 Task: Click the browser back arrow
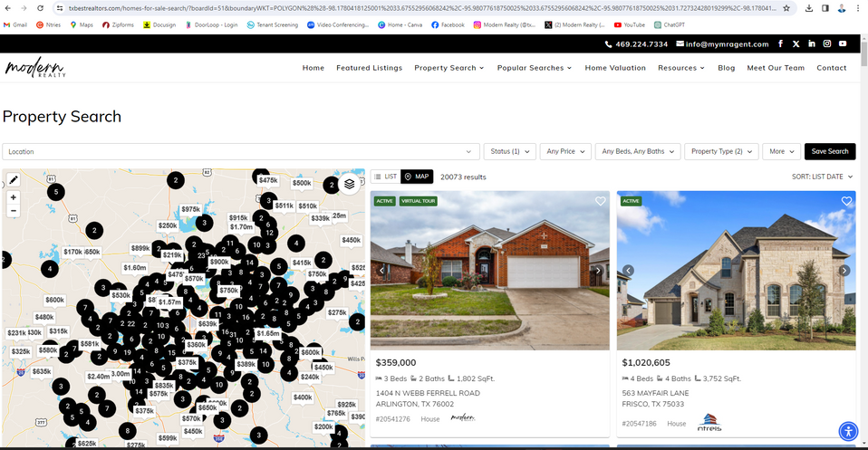8,8
